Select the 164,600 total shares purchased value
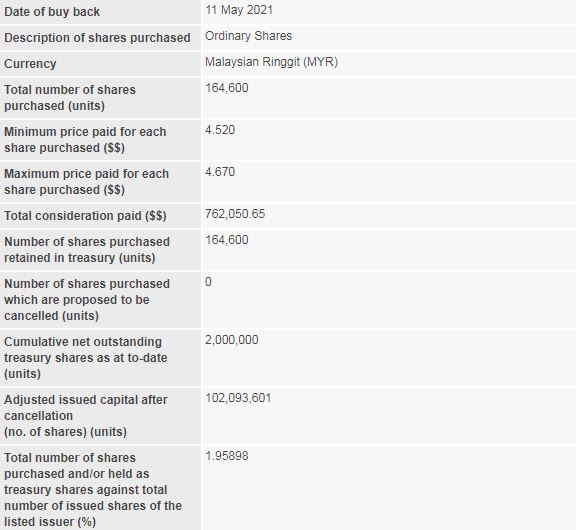 coord(227,88)
